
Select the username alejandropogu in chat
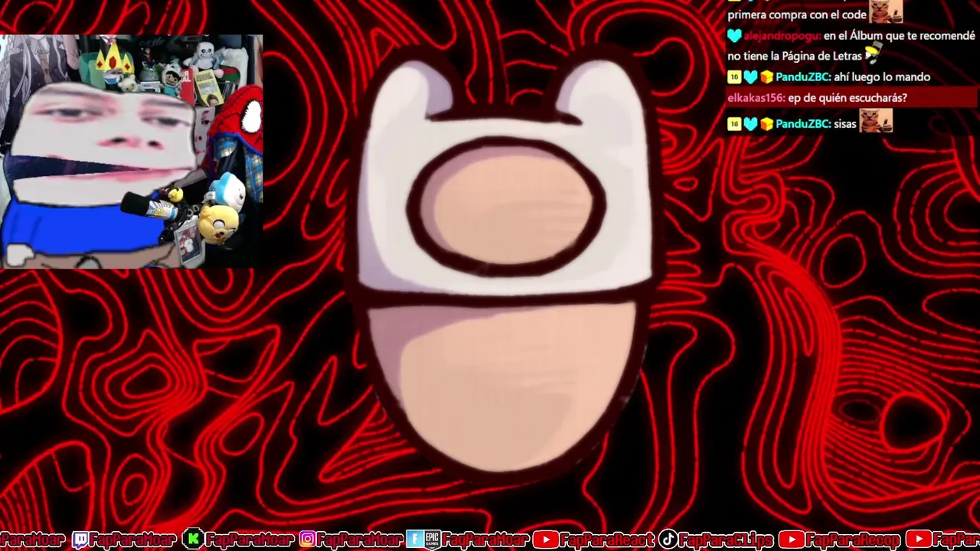click(782, 36)
